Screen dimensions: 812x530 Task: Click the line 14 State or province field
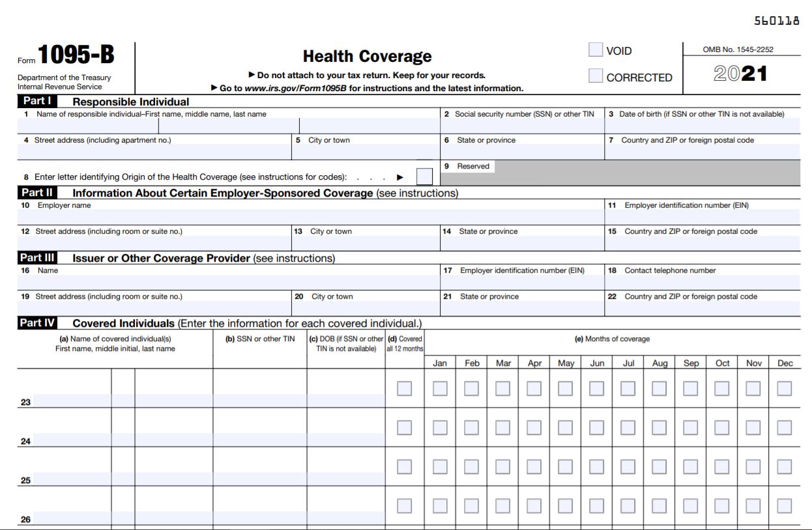522,243
